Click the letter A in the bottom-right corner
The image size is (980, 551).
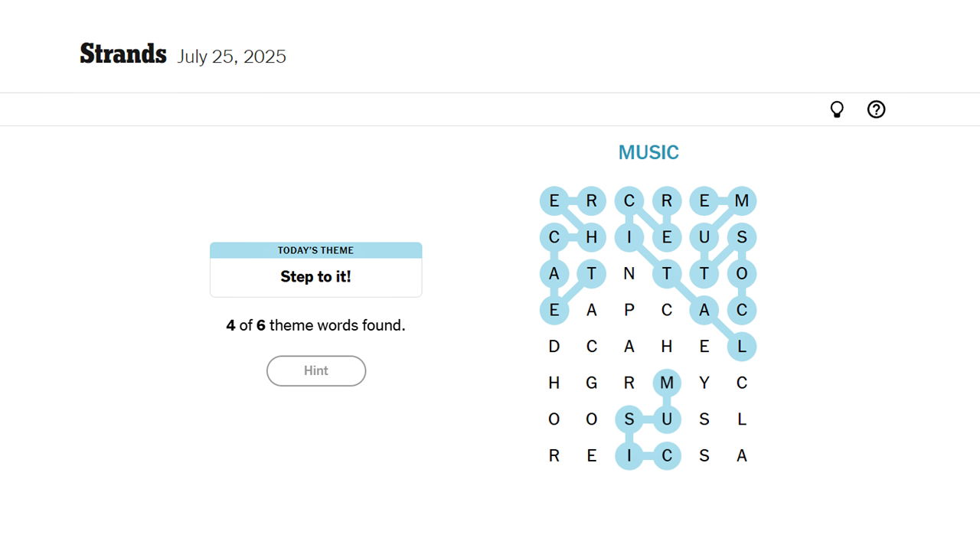(741, 455)
